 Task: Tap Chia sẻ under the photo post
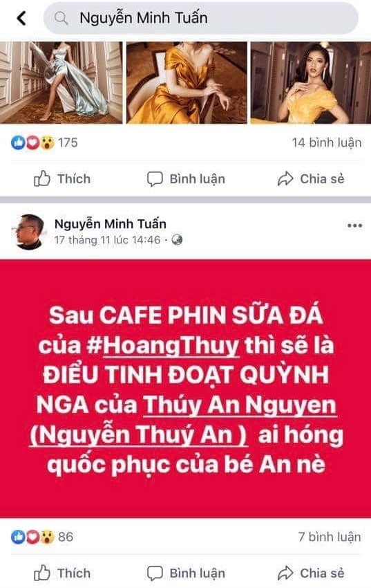(311, 179)
